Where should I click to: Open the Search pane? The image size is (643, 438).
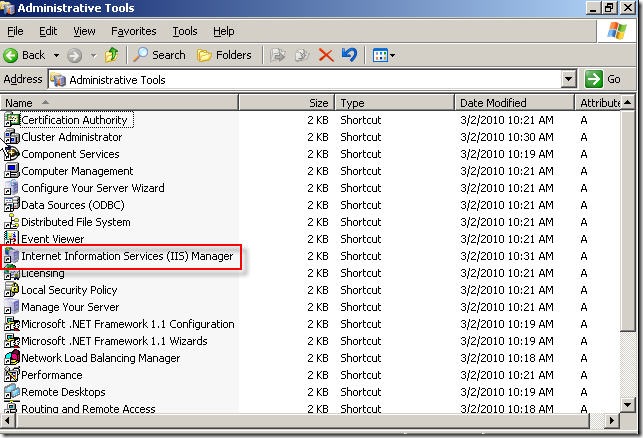160,55
